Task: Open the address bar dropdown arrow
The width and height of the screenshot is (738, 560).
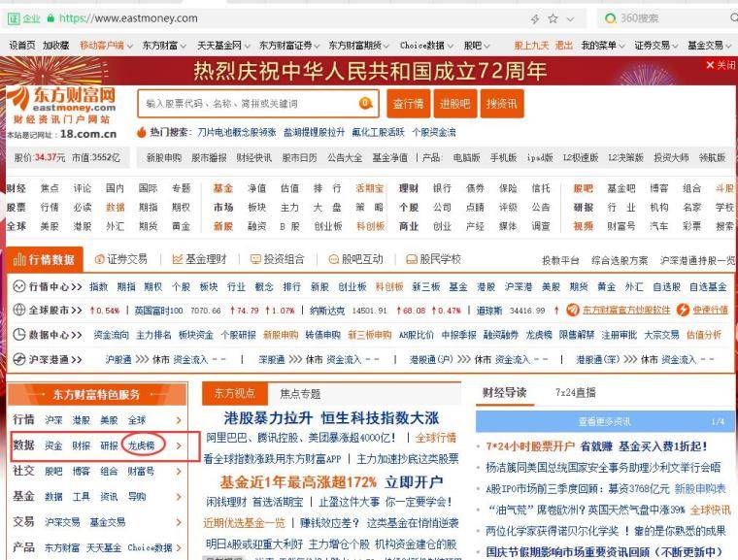Action: pyautogui.click(x=570, y=19)
